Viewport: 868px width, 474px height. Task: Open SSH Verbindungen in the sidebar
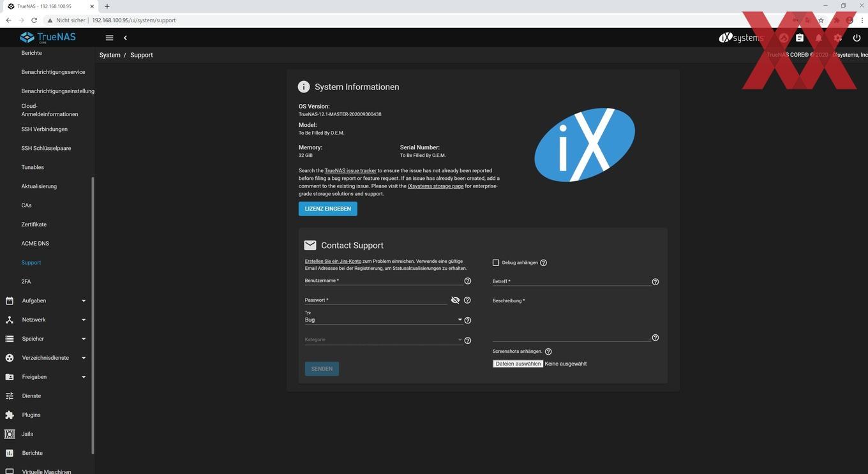click(x=44, y=129)
